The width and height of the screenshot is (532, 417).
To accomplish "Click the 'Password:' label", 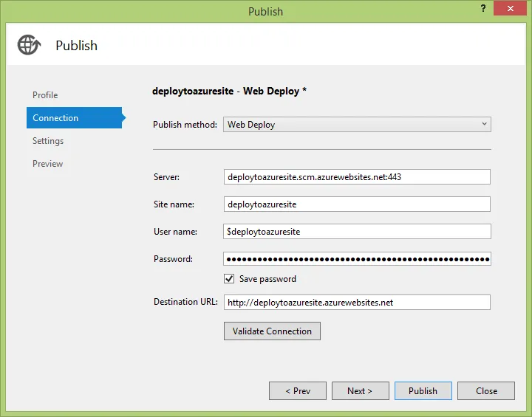I will [173, 259].
